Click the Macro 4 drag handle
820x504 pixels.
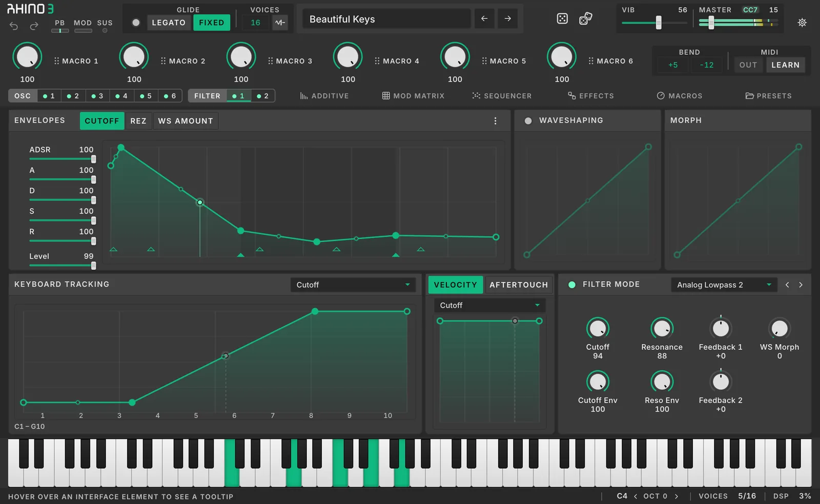tap(377, 61)
